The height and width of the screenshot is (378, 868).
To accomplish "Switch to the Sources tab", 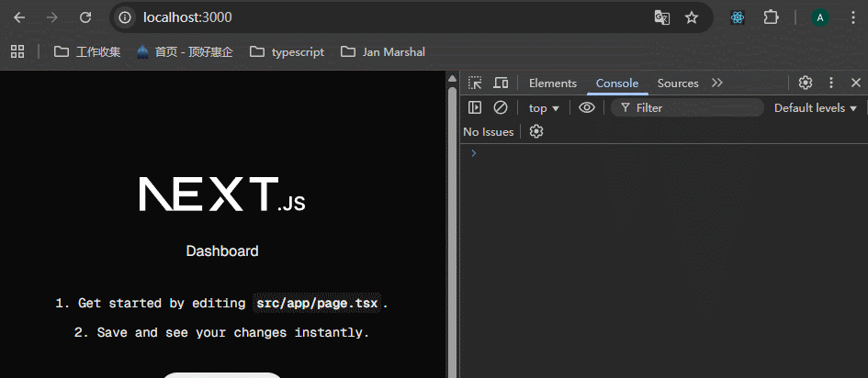I will 678,83.
